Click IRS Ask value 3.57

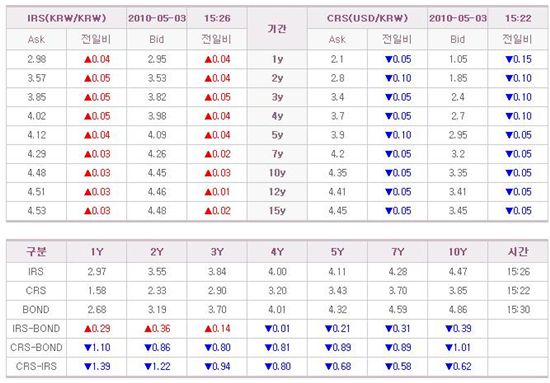(36, 78)
